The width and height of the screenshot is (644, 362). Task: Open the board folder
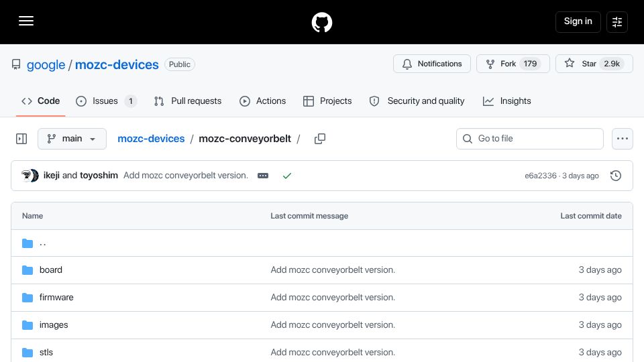coord(51,269)
